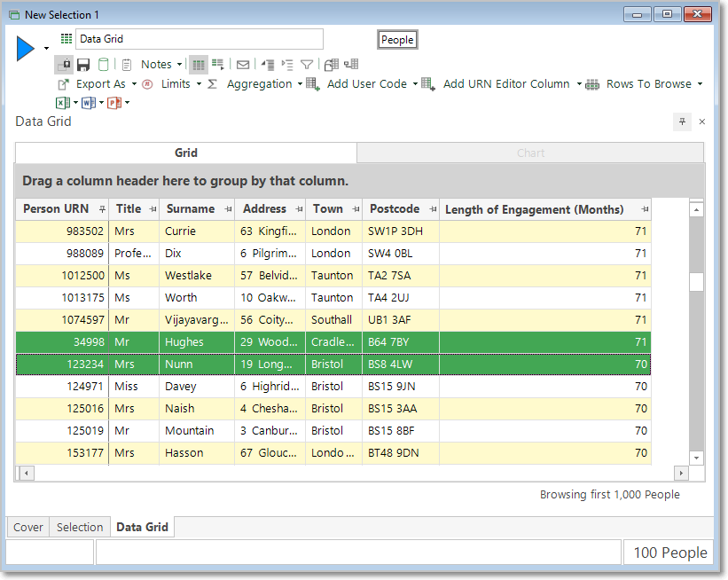The width and height of the screenshot is (728, 580).
Task: Open the Aggregation dropdown
Action: coord(300,84)
